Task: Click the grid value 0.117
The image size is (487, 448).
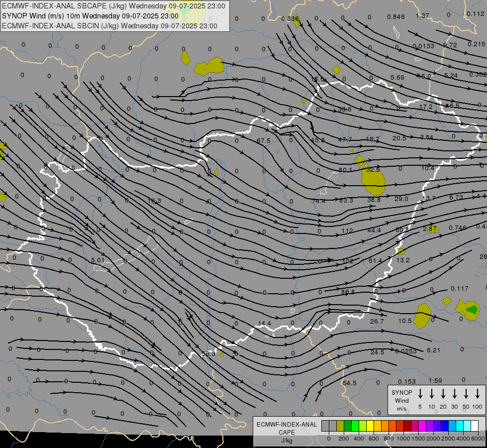Action: click(459, 289)
